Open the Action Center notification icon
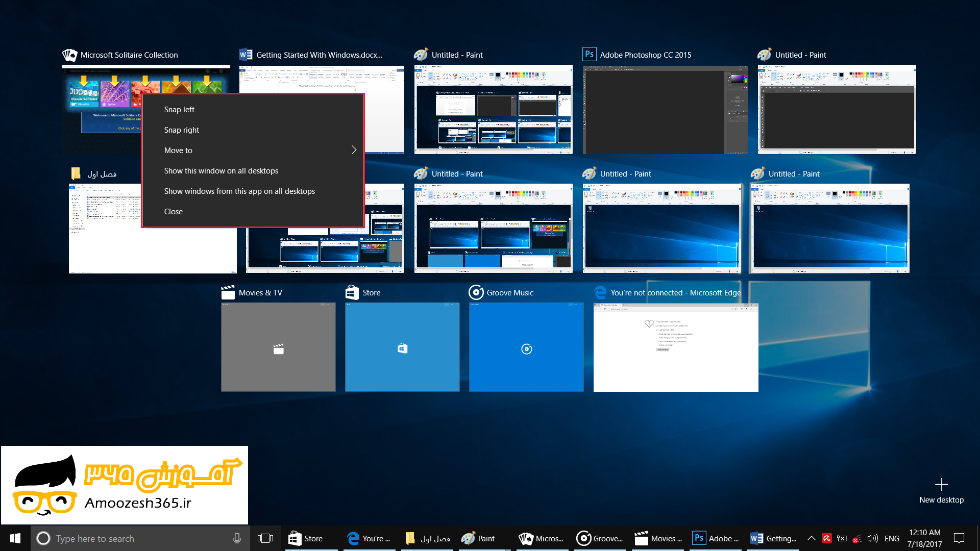The width and height of the screenshot is (980, 551). click(959, 538)
